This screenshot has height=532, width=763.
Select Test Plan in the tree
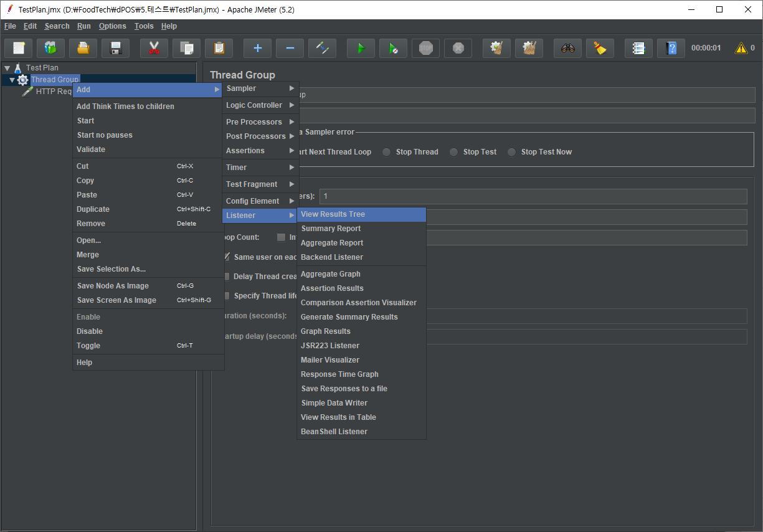tap(42, 68)
